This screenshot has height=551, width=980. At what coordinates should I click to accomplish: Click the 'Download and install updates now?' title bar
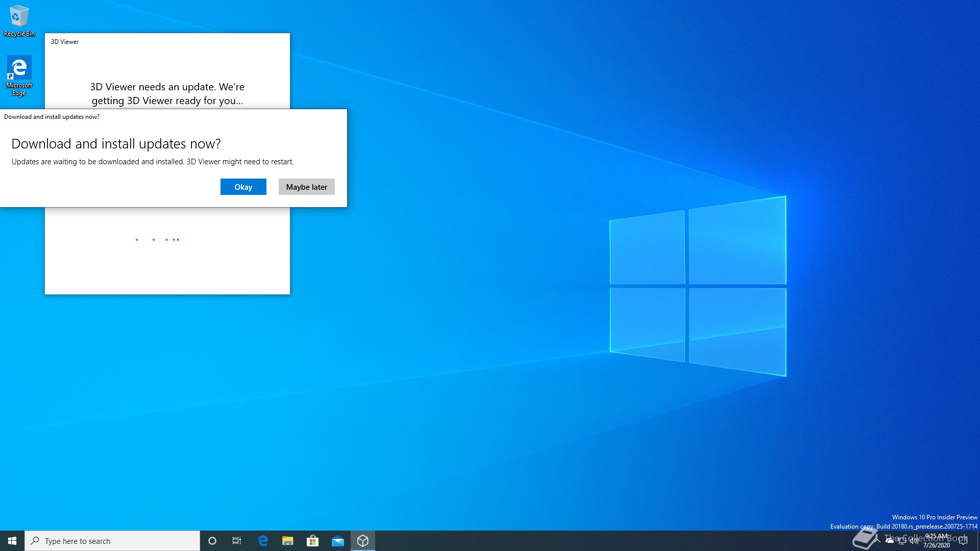174,117
